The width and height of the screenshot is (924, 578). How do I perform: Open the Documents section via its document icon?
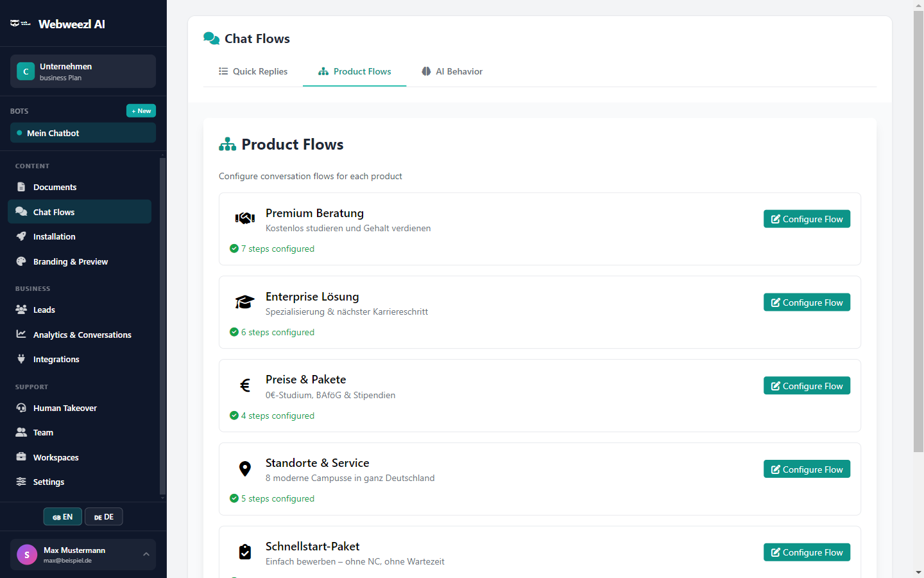point(22,187)
